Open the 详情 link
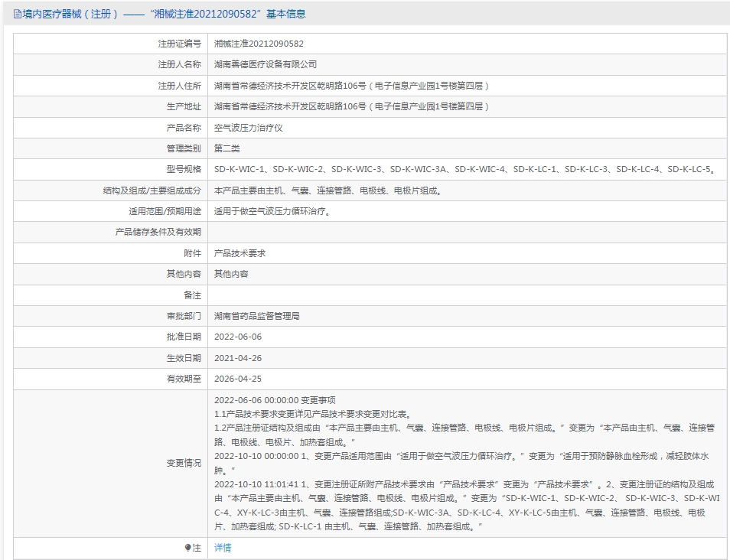 click(223, 548)
